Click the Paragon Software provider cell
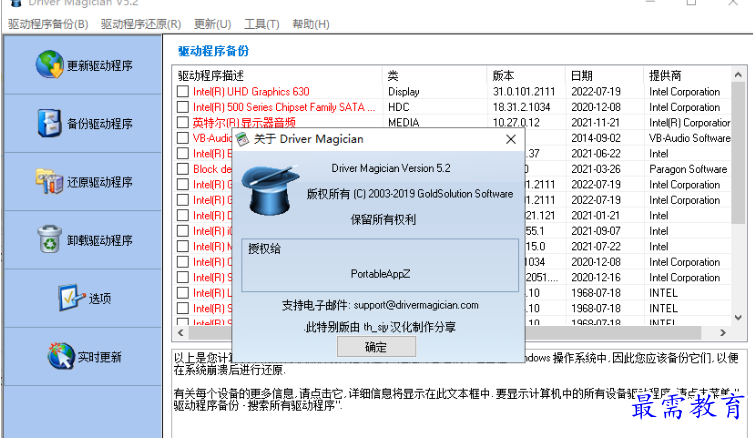Viewport: 753px width, 438px height. [688, 169]
